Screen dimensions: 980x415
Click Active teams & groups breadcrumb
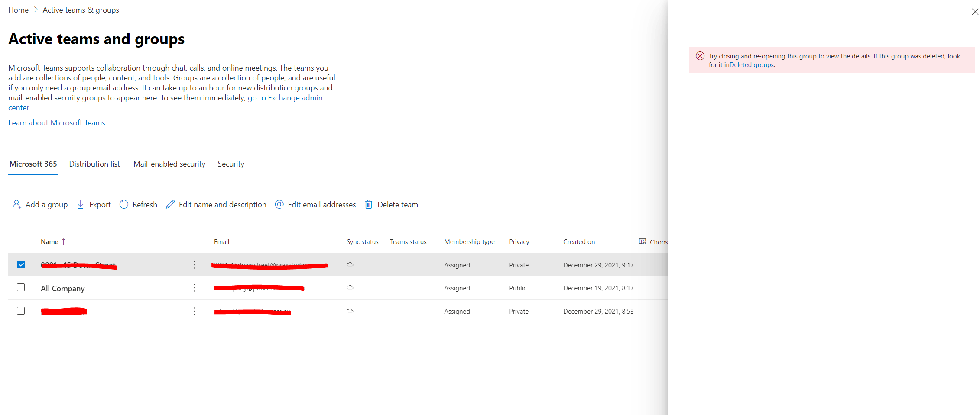[81, 10]
